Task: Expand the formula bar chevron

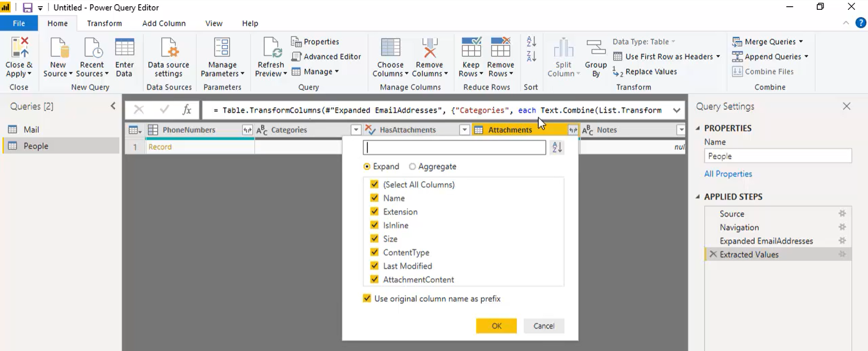Action: (x=676, y=110)
